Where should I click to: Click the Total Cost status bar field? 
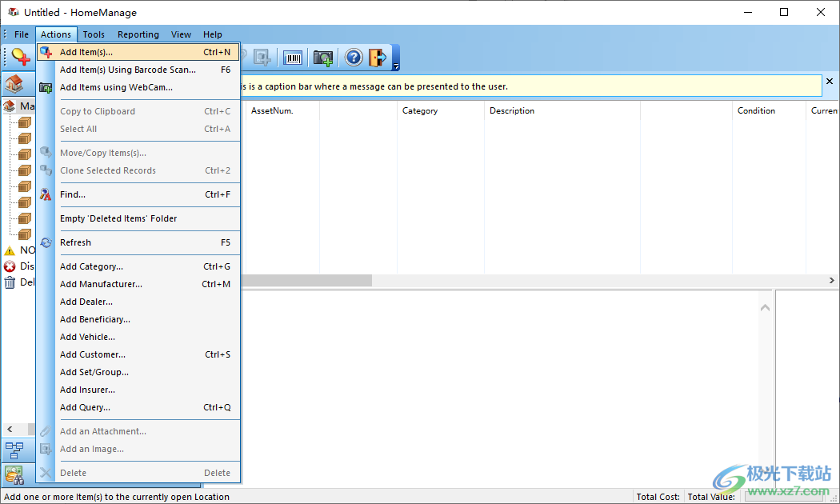658,497
